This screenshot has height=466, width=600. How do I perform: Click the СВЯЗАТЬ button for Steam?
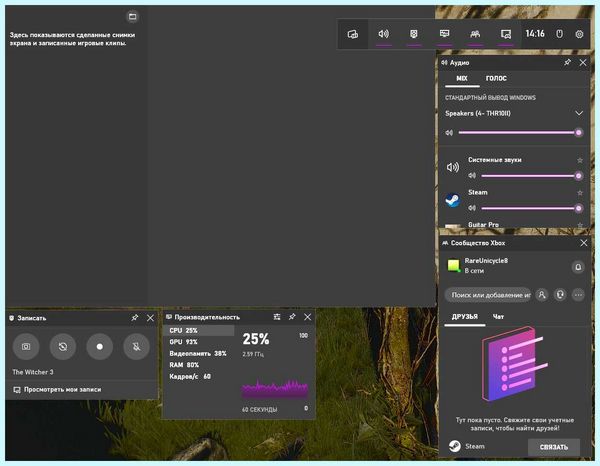pyautogui.click(x=554, y=447)
